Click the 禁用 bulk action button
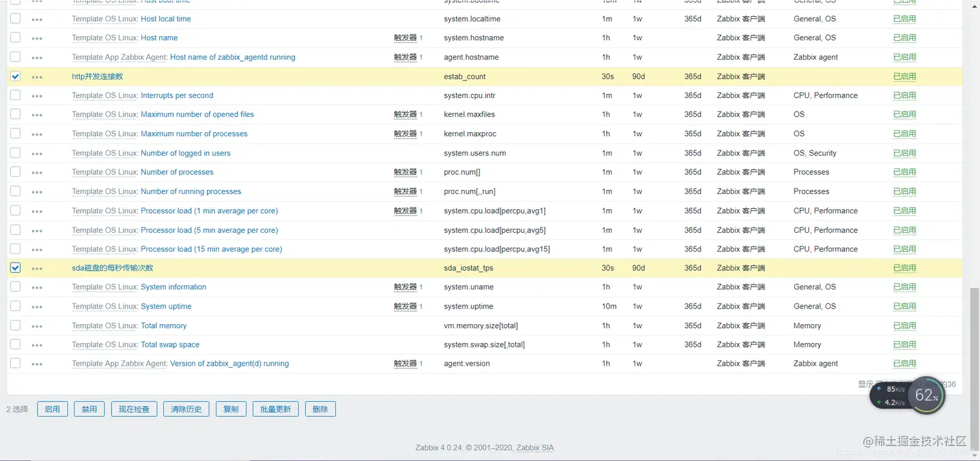This screenshot has width=980, height=461. 89,409
